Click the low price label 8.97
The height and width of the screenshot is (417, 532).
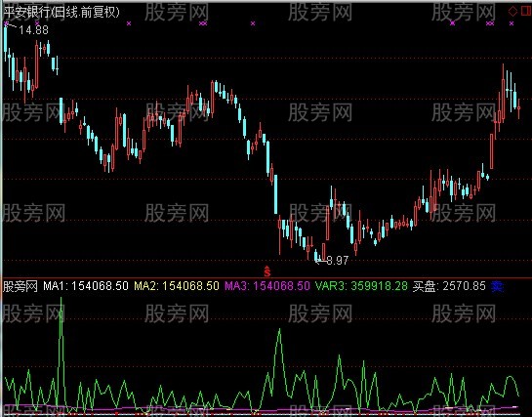pyautogui.click(x=337, y=261)
